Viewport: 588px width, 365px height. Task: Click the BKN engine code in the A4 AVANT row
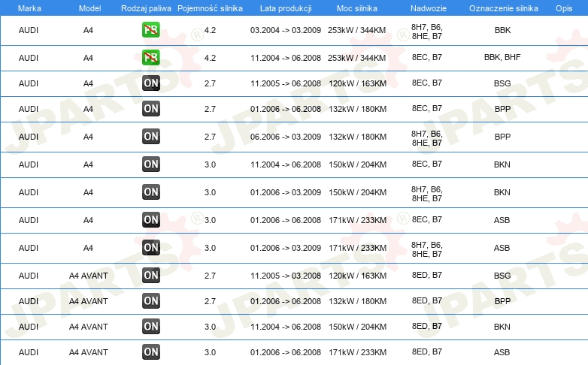(x=502, y=327)
